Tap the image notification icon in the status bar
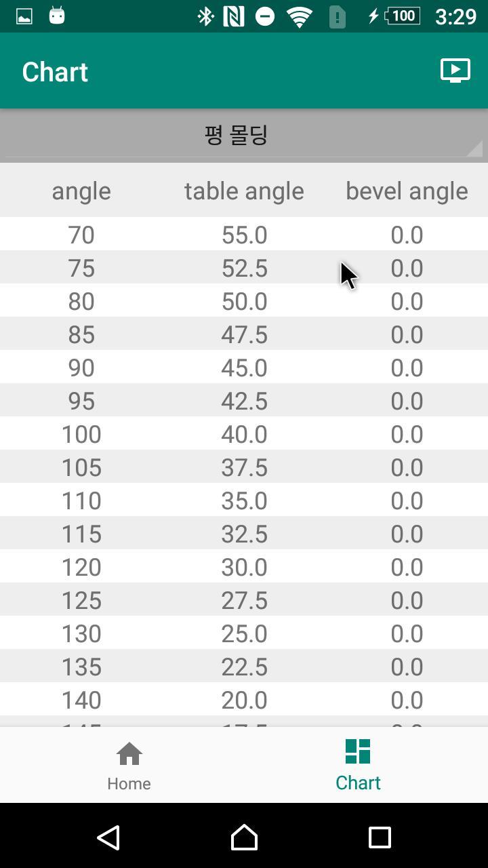The image size is (488, 868). 24,16
